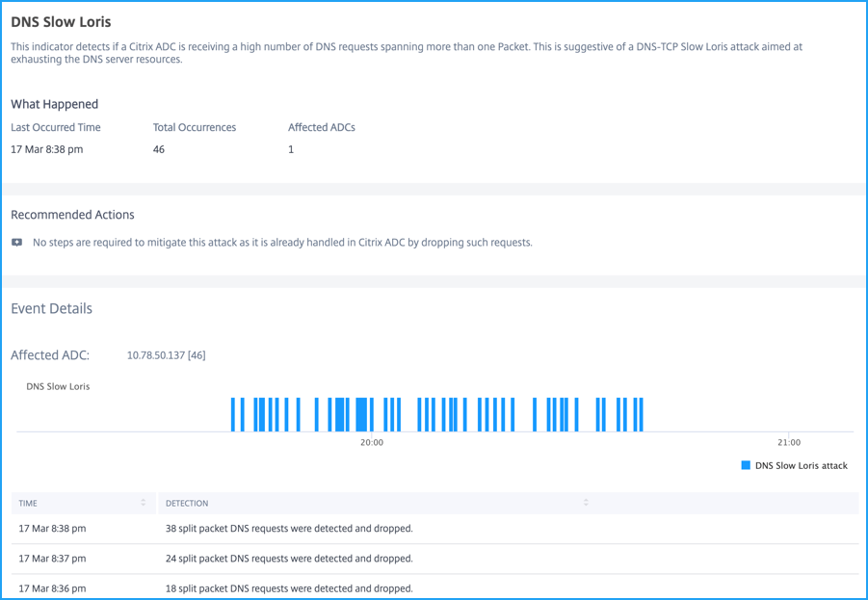Screen dimensions: 868x600
Task: Click the 38 split packet detection text
Action: 289,529
